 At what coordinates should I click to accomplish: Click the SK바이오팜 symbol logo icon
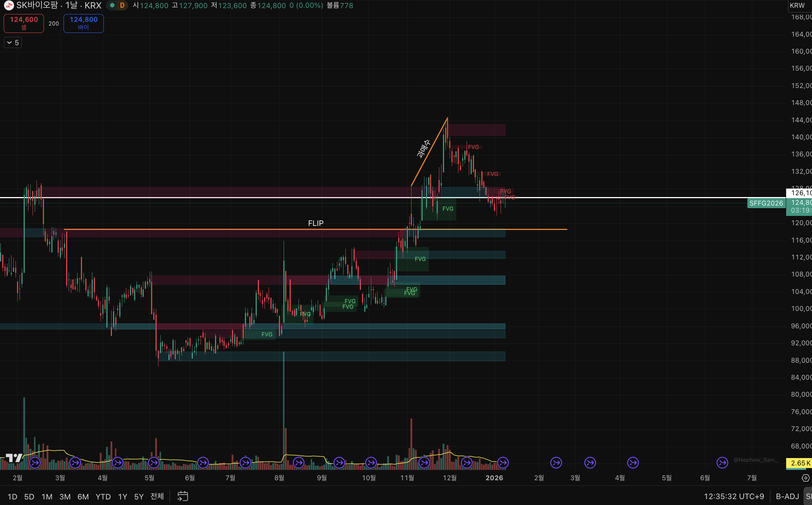(9, 6)
